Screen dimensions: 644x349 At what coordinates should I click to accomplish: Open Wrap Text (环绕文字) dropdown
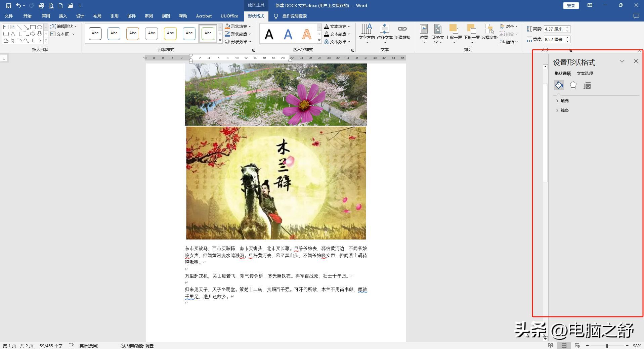(x=438, y=34)
